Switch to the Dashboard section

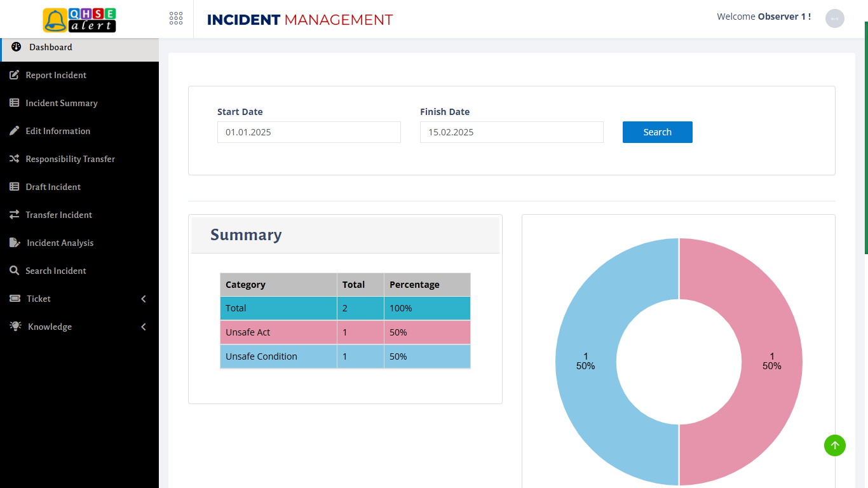51,47
